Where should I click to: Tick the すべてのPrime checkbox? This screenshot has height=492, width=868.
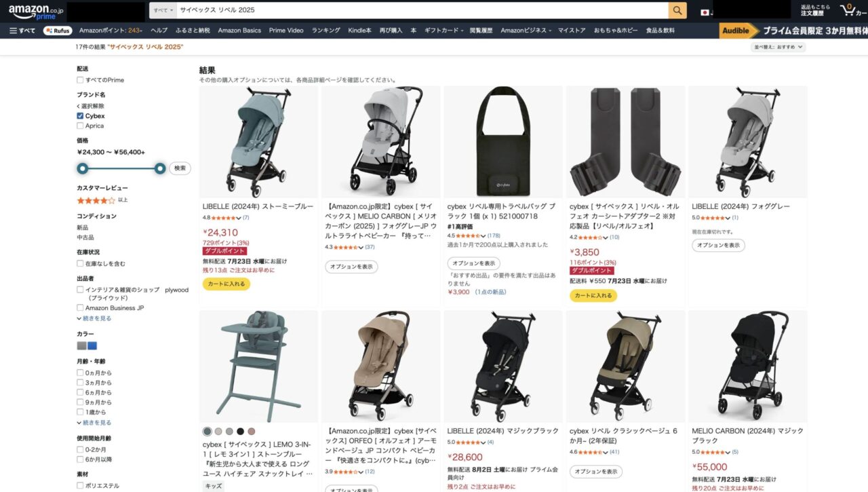tap(80, 80)
